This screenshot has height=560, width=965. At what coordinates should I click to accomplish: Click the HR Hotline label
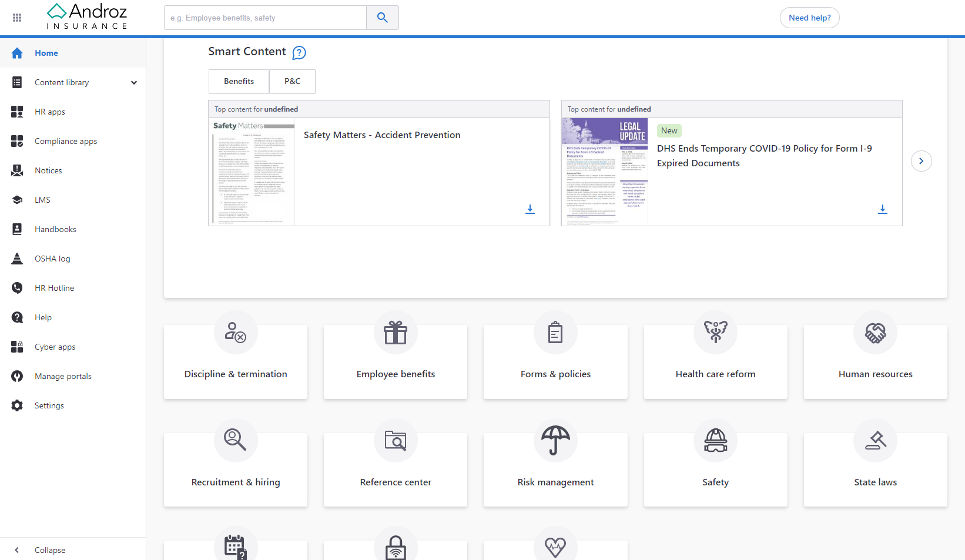click(54, 288)
